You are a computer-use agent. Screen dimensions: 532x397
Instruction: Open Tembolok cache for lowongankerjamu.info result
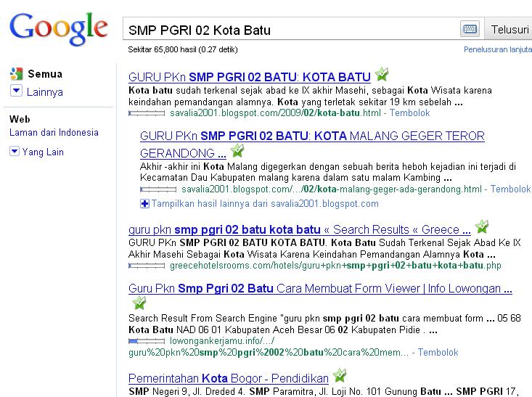point(438,353)
